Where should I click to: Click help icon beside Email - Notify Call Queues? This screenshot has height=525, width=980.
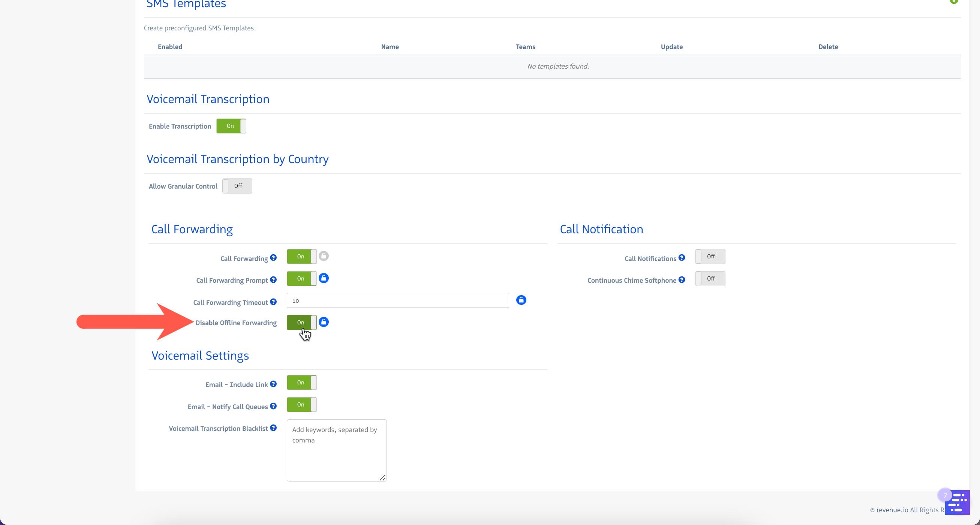coord(273,406)
